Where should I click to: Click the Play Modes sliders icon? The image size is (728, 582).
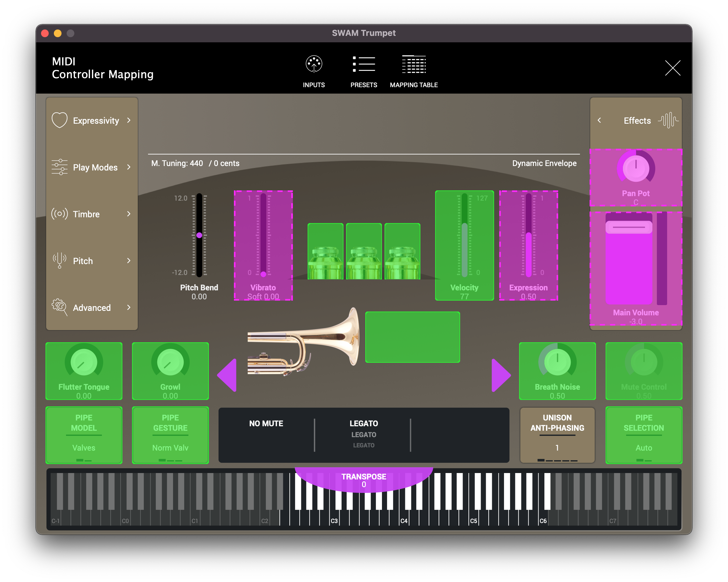(x=59, y=167)
